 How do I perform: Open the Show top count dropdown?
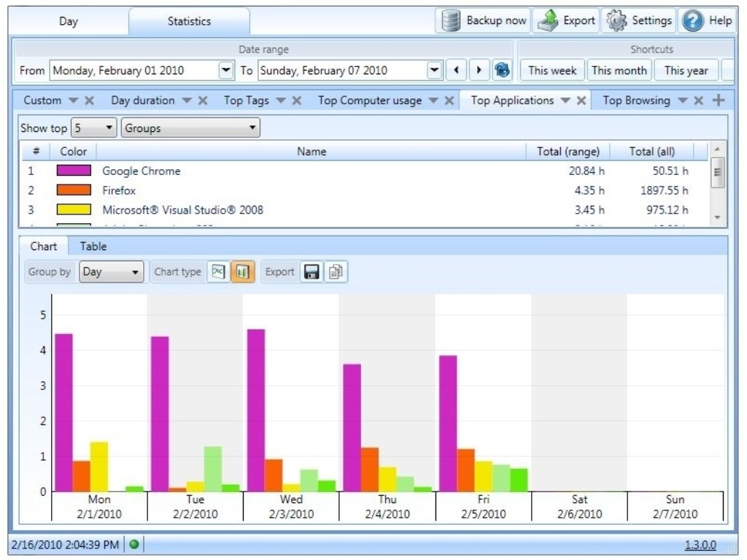click(x=94, y=128)
